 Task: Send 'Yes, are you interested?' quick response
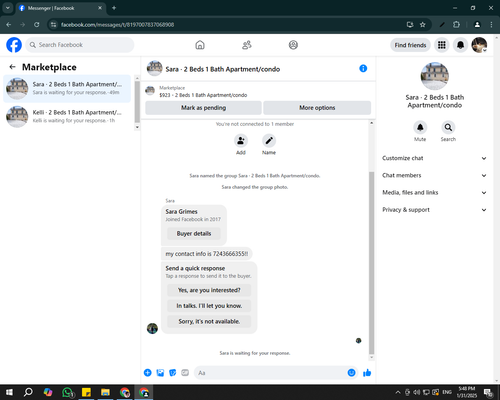click(x=209, y=290)
